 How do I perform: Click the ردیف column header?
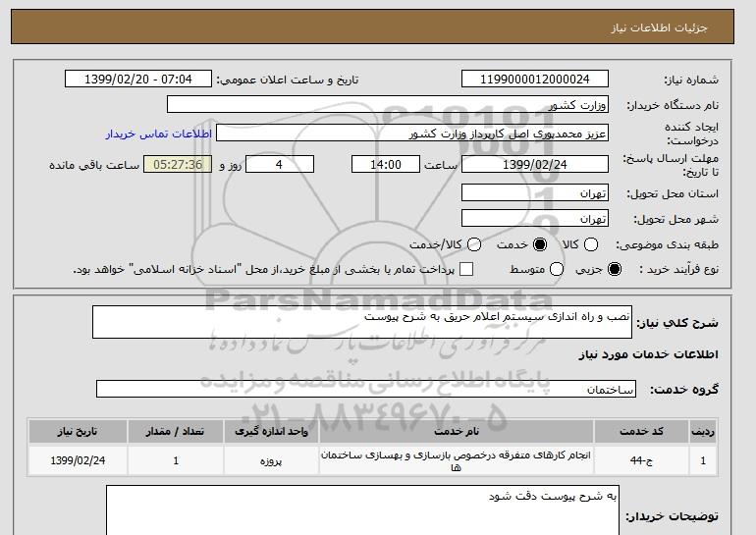703,431
